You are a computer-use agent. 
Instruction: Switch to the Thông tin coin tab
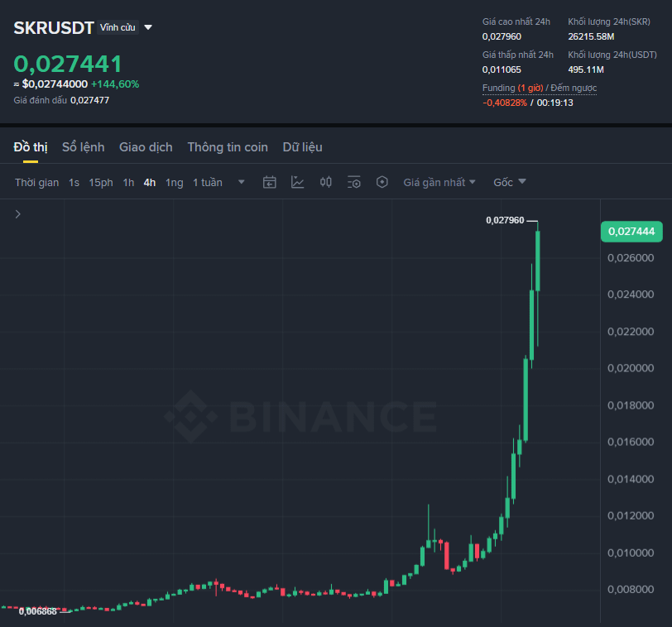228,147
